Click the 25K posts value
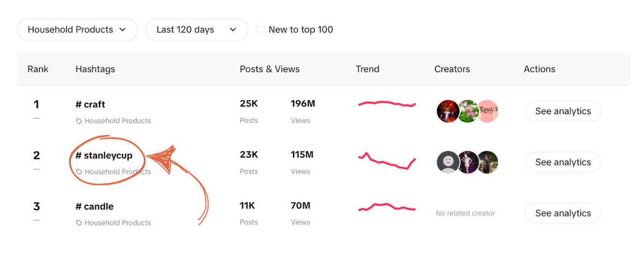This screenshot has width=644, height=268. [x=249, y=103]
